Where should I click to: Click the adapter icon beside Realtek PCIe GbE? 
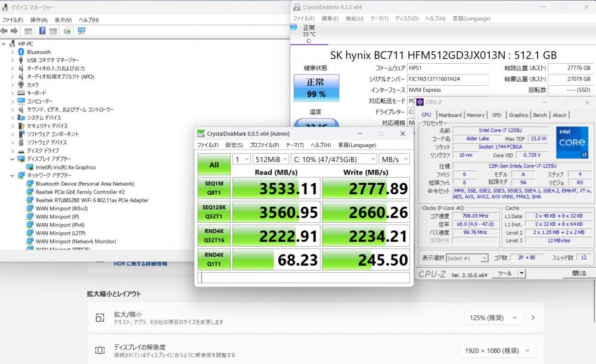30,192
